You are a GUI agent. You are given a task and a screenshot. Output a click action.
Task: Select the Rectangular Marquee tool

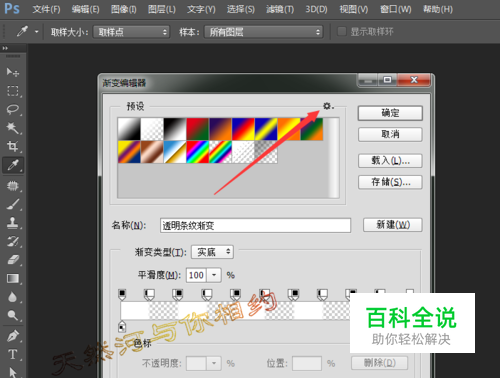point(13,91)
